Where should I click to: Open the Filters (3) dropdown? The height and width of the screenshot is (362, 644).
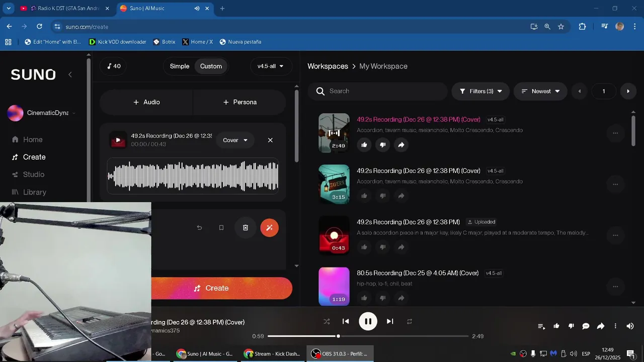[480, 92]
